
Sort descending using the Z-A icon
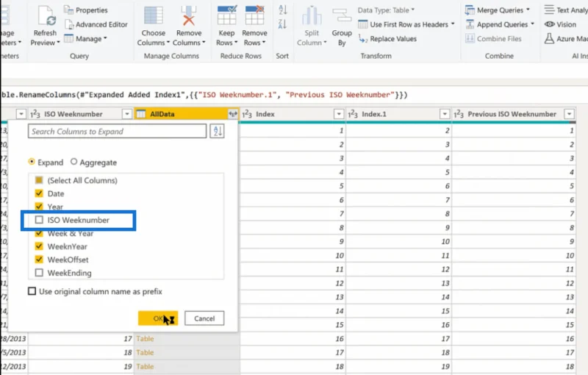282,24
